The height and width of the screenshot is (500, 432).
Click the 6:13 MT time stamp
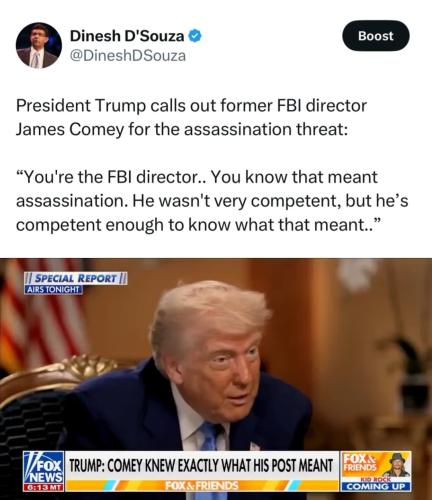tap(44, 487)
